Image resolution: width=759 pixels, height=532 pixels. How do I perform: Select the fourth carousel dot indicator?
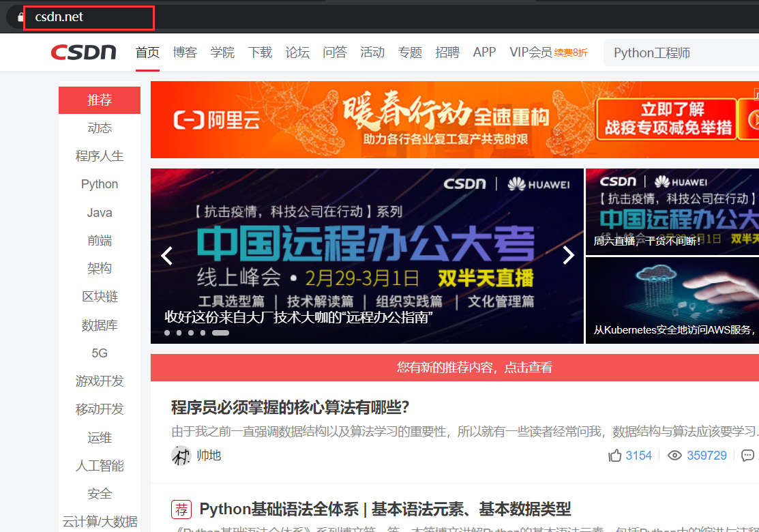coord(203,333)
